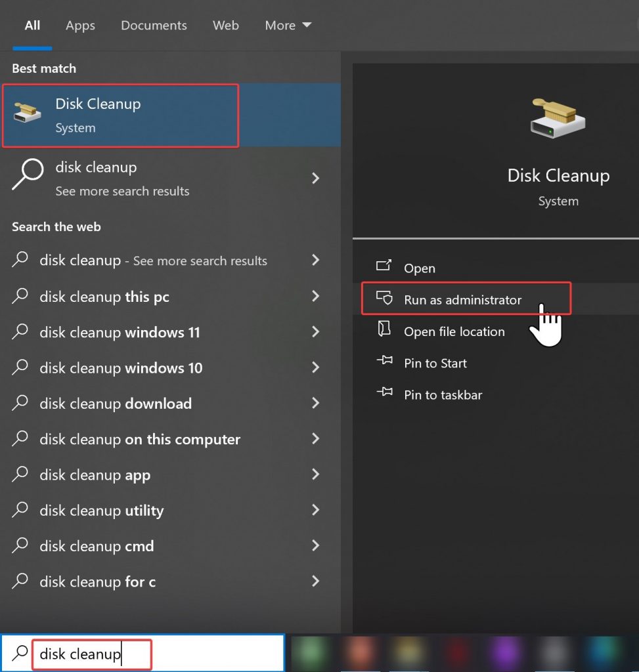Screen dimensions: 639x672
Task: Choose 'disk cleanup windows 10' web suggestion
Action: [x=121, y=368]
